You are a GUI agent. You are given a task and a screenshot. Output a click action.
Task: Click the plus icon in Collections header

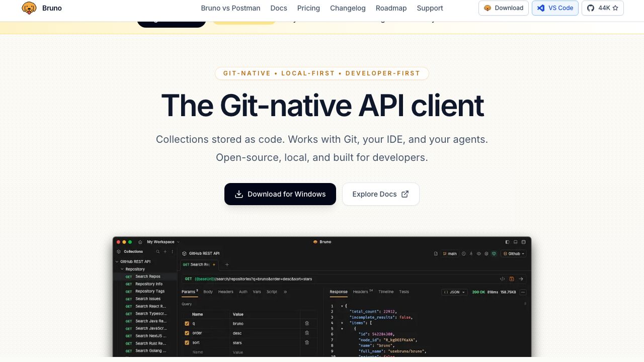point(165,251)
